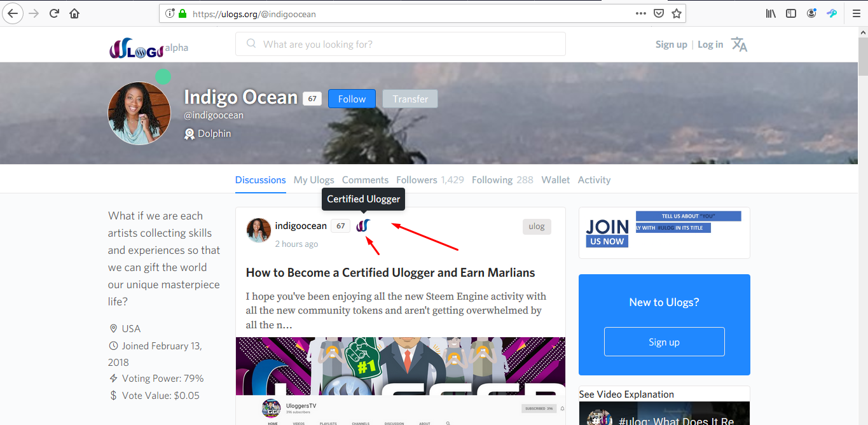Viewport: 868px width, 425px height.
Task: Open the Discussions tab
Action: [261, 180]
